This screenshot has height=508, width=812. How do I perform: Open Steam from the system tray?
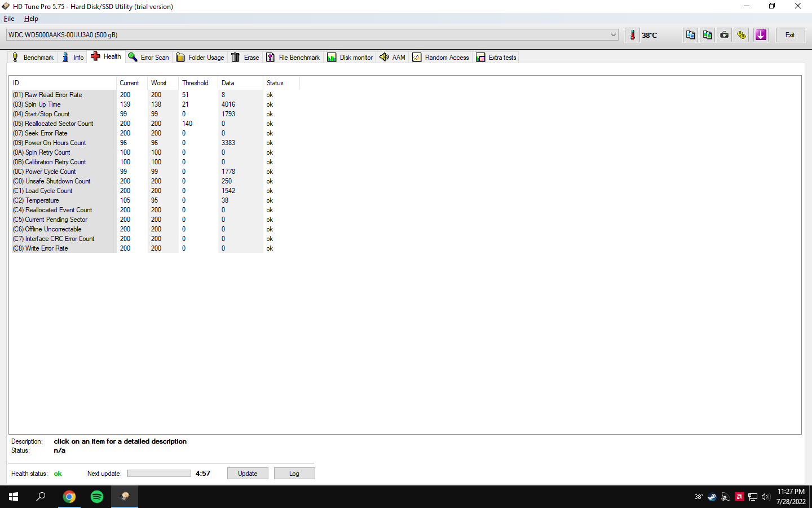(x=712, y=497)
